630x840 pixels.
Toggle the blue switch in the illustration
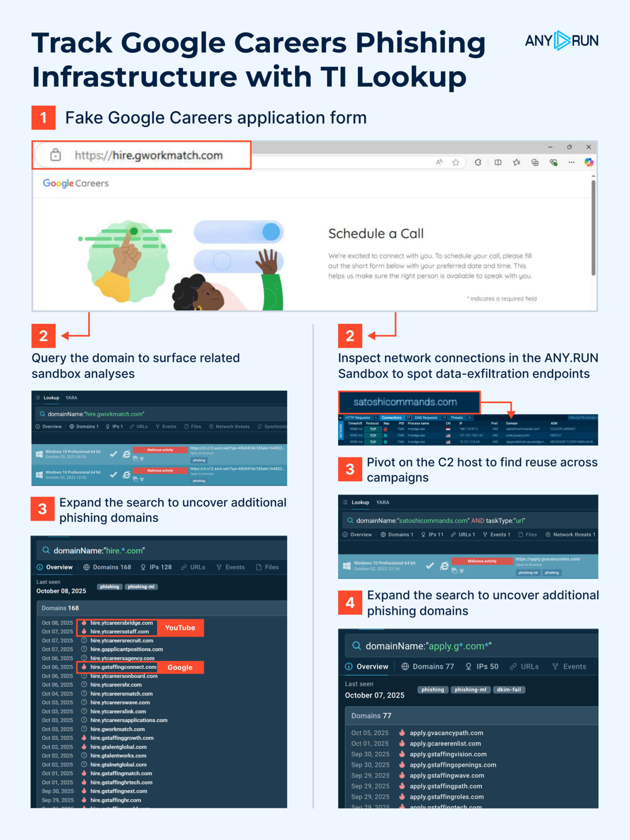click(238, 232)
